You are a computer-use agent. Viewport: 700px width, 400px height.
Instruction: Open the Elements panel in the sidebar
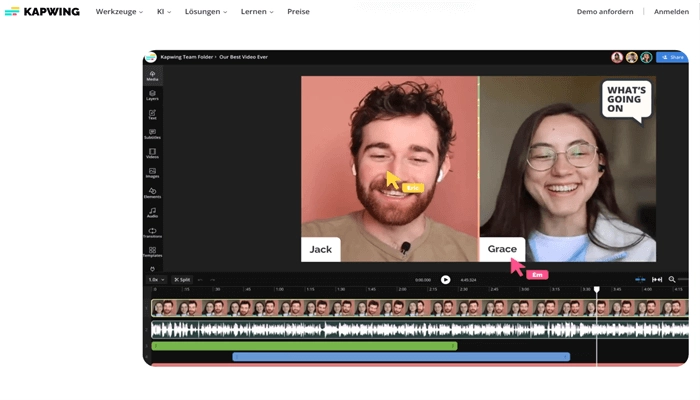pos(152,193)
